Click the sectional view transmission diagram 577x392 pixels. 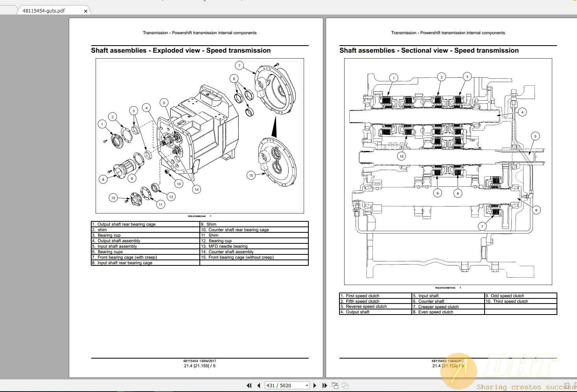(x=448, y=169)
